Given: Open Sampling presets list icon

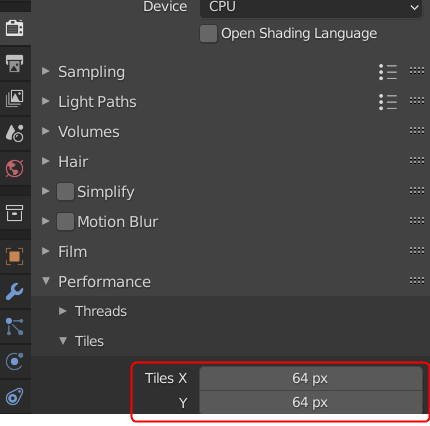Looking at the screenshot, I should click(x=388, y=72).
